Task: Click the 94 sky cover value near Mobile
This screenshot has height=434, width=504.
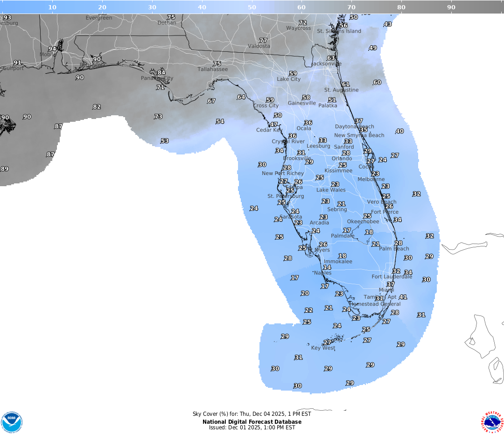Action: (52, 49)
